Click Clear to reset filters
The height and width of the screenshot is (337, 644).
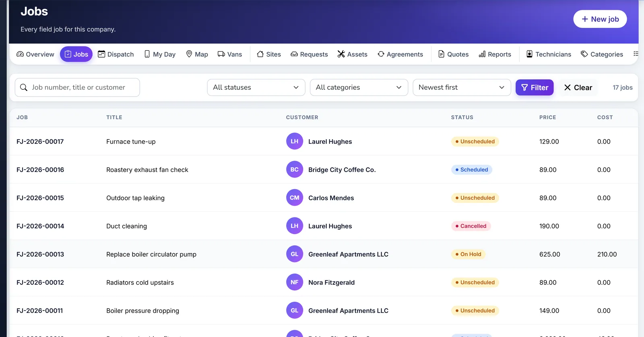tap(578, 87)
